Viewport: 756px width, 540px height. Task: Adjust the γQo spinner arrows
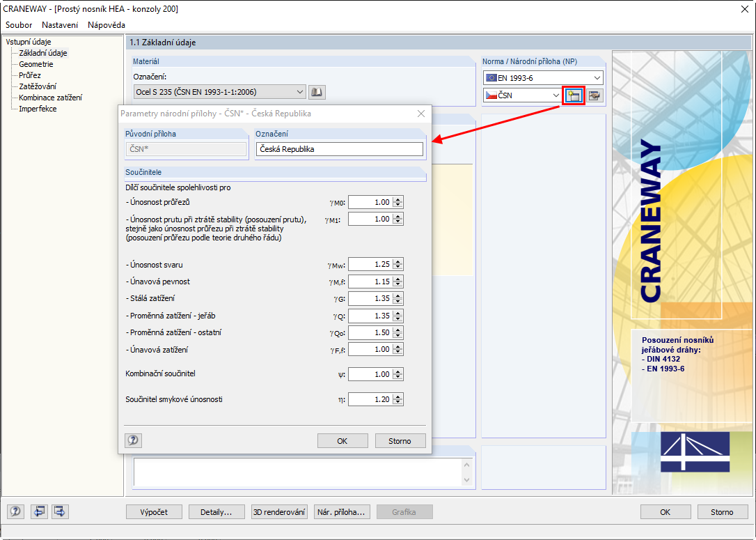(x=397, y=332)
